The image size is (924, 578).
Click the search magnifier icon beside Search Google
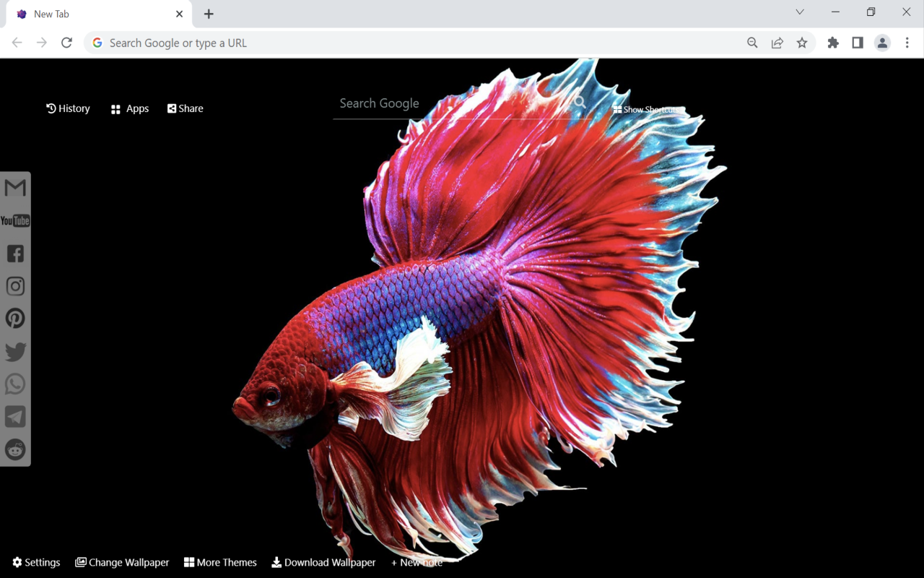pyautogui.click(x=580, y=103)
